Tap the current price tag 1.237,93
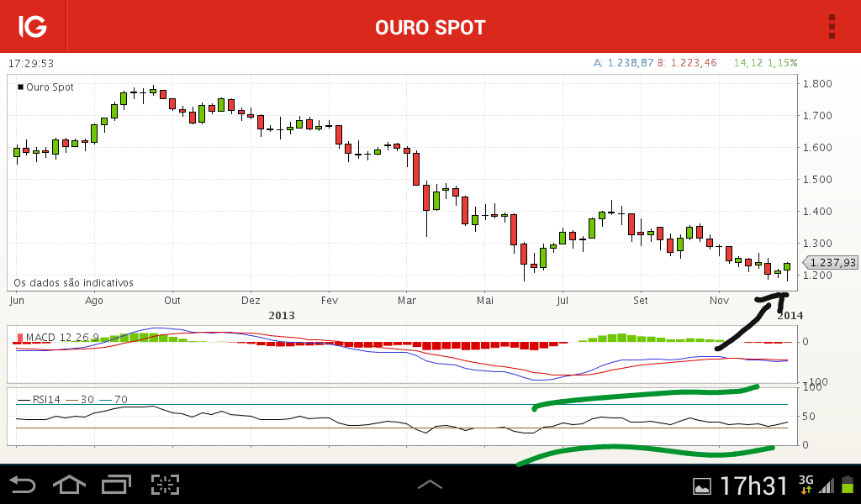 click(831, 263)
